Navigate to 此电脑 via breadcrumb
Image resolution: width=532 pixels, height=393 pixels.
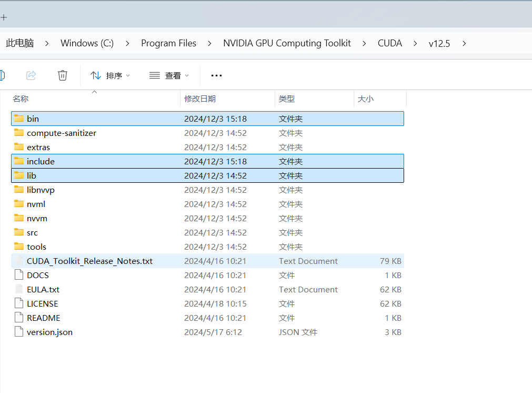pos(19,43)
